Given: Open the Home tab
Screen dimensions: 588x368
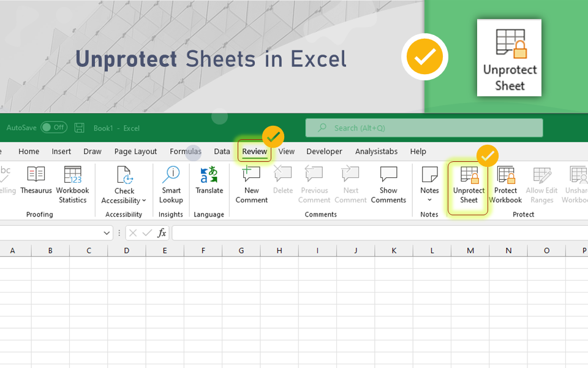Looking at the screenshot, I should (x=29, y=151).
